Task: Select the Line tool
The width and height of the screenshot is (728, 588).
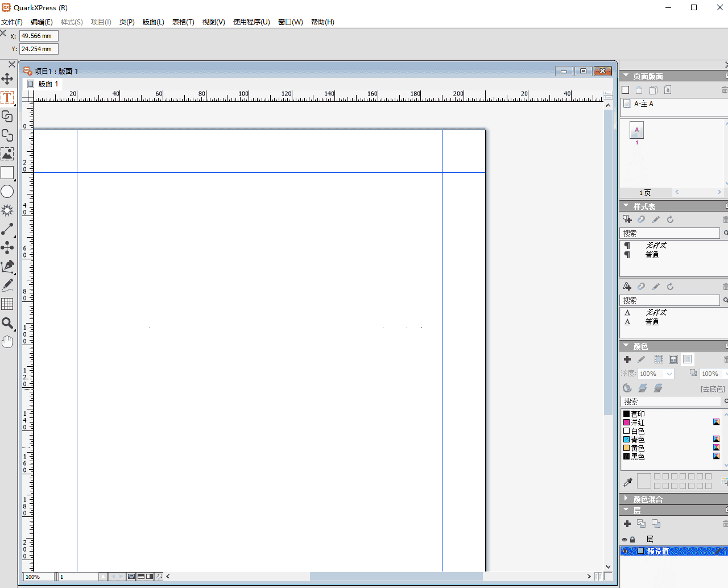Action: click(7, 229)
